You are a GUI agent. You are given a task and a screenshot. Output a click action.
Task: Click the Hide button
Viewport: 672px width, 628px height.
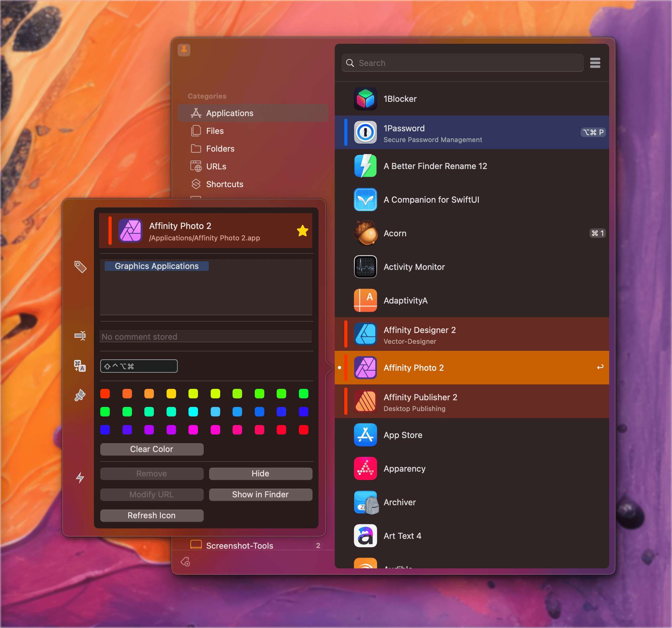[x=260, y=474]
